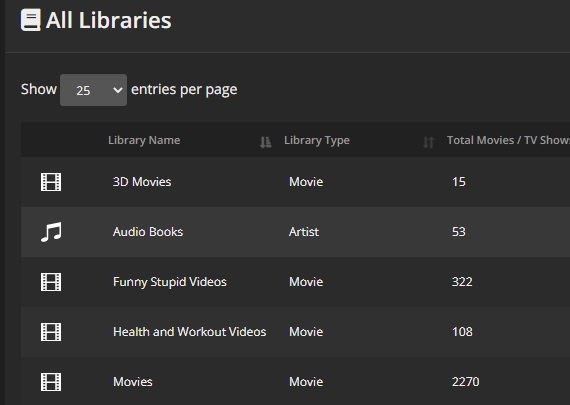Select the Movie type cell in Funny Stupid Videos row

tap(306, 282)
